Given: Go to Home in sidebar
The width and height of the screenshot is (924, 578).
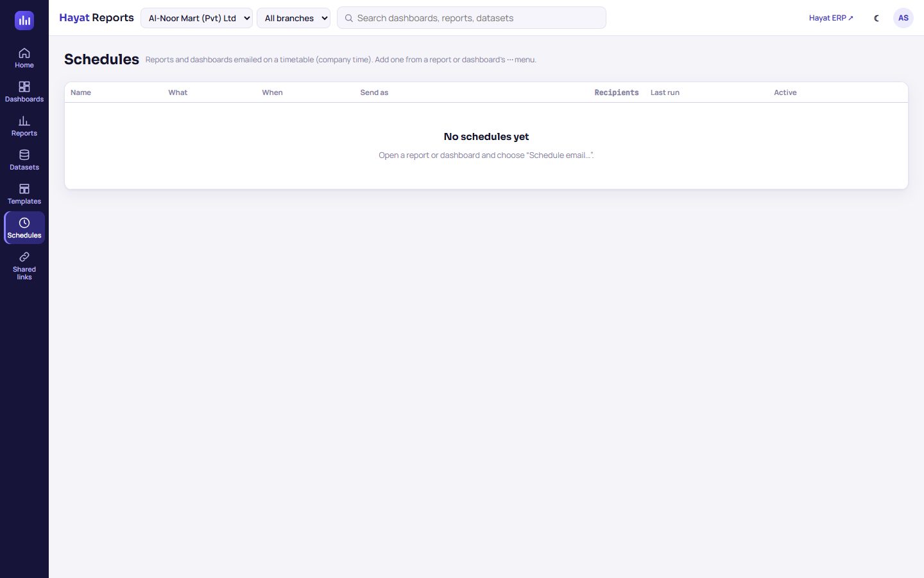Looking at the screenshot, I should click(24, 58).
